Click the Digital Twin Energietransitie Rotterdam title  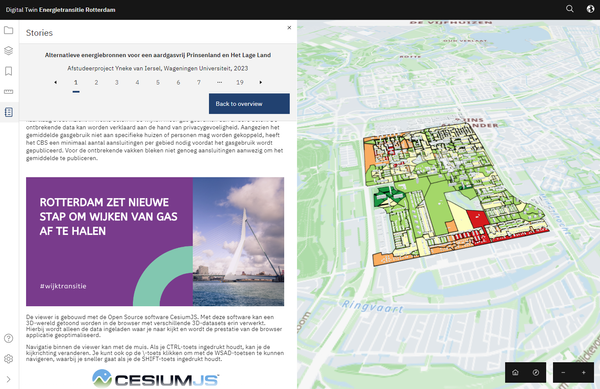pyautogui.click(x=60, y=10)
